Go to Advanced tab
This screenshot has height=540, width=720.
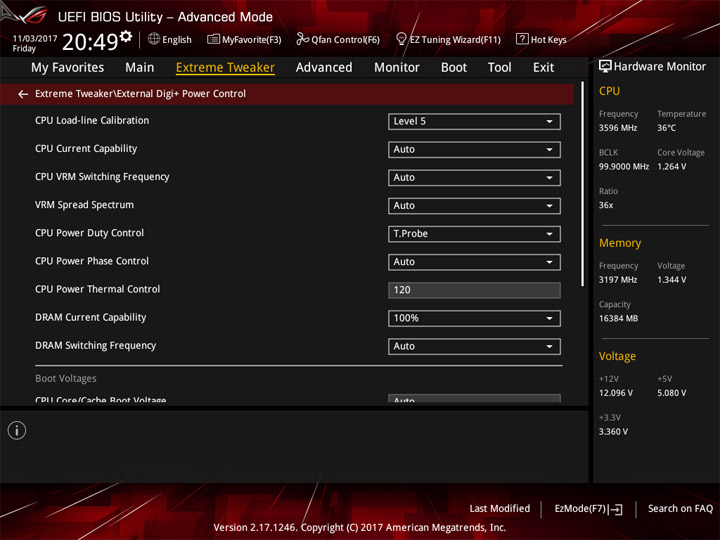coord(324,68)
